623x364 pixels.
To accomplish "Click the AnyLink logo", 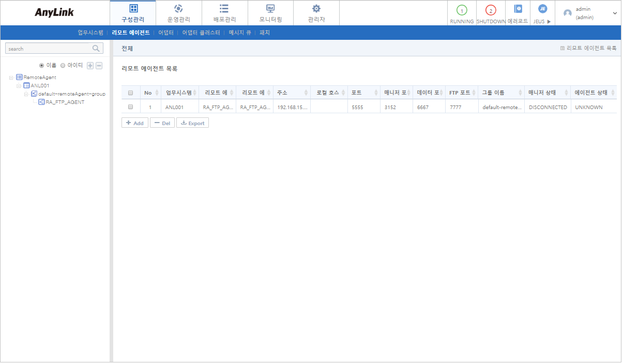I will (54, 12).
